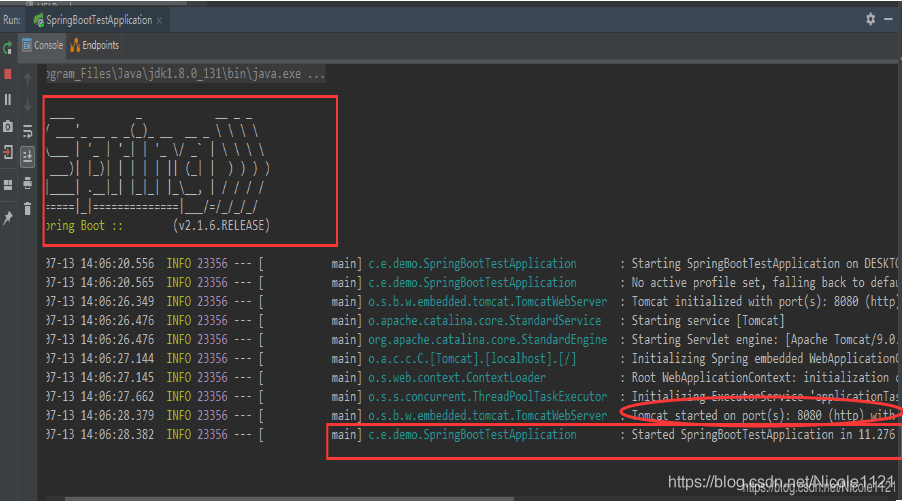Hide the Run tool window with the minus icon

(x=889, y=19)
